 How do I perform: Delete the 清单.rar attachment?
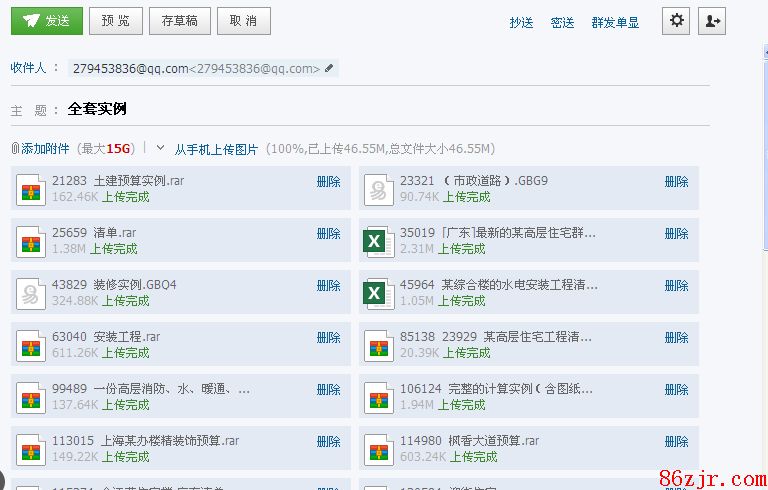click(328, 233)
